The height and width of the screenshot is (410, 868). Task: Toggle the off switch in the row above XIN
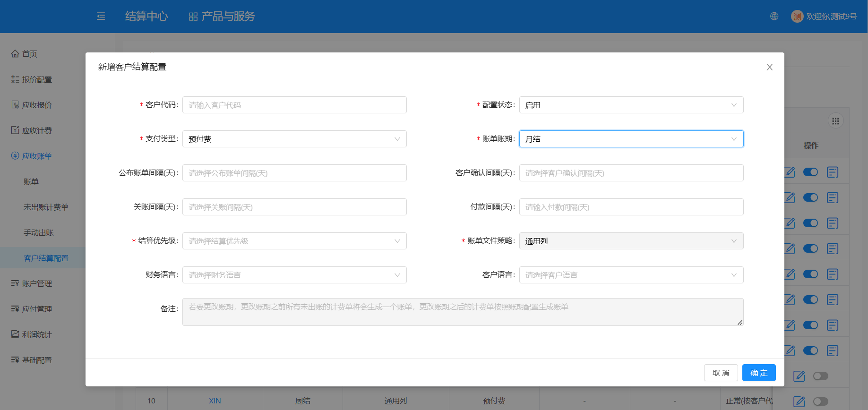click(x=821, y=376)
